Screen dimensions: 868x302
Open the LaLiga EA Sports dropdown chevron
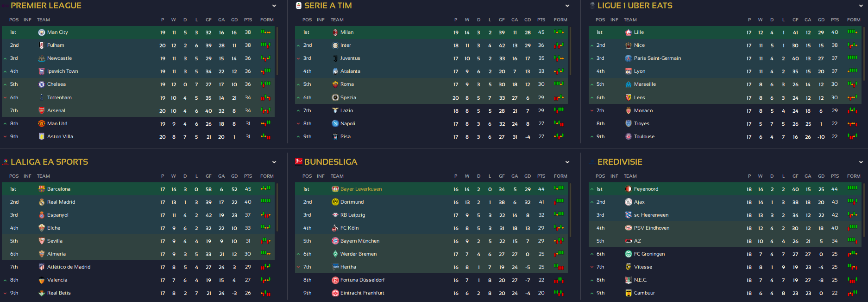[x=274, y=162]
